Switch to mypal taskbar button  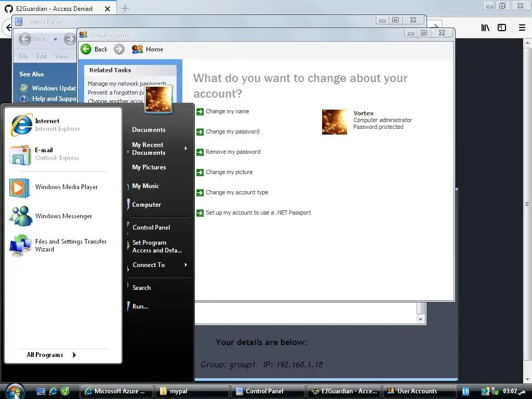pyautogui.click(x=192, y=391)
